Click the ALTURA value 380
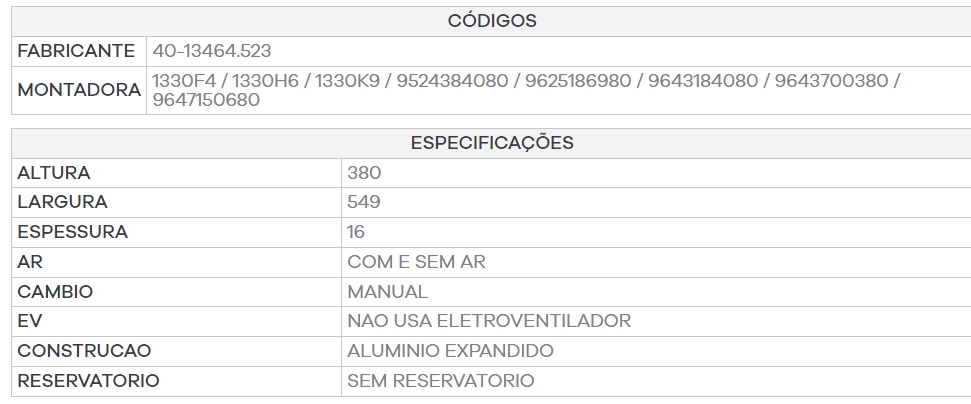The height and width of the screenshot is (404, 971). pos(364,173)
